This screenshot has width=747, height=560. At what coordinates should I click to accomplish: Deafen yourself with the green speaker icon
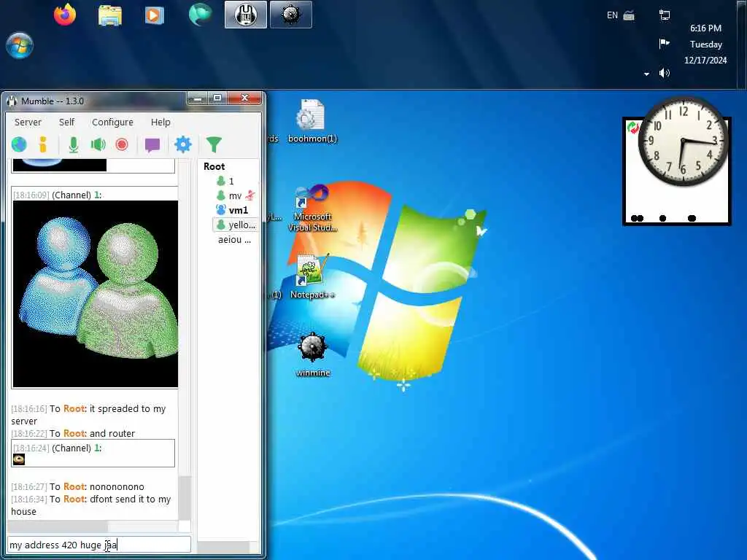(98, 144)
